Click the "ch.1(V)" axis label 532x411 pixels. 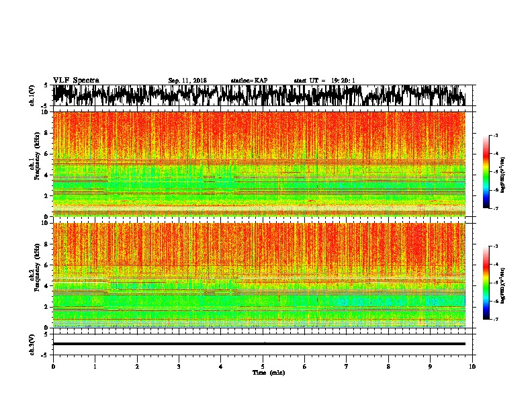point(32,95)
